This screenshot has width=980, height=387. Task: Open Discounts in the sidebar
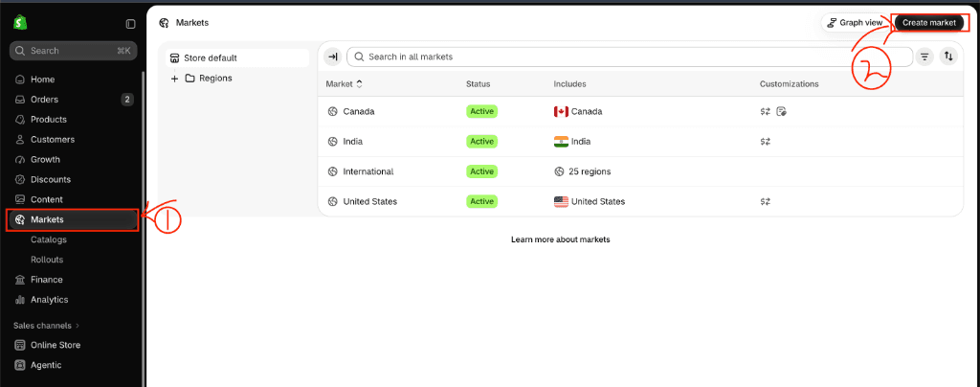pos(73,179)
